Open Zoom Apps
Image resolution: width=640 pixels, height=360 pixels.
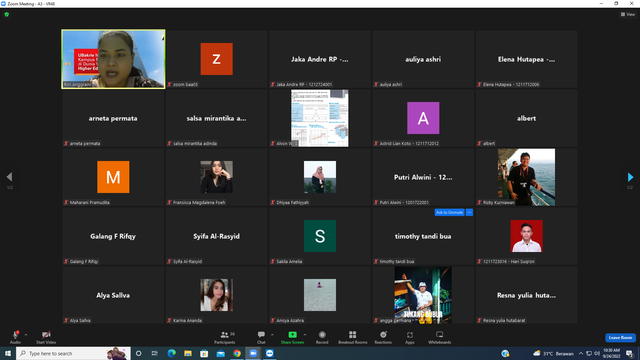pos(410,337)
